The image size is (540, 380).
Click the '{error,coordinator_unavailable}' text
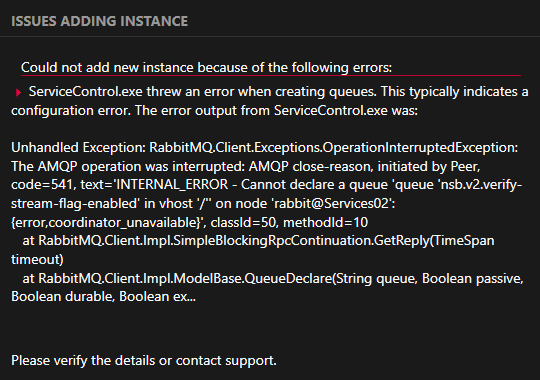point(106,223)
